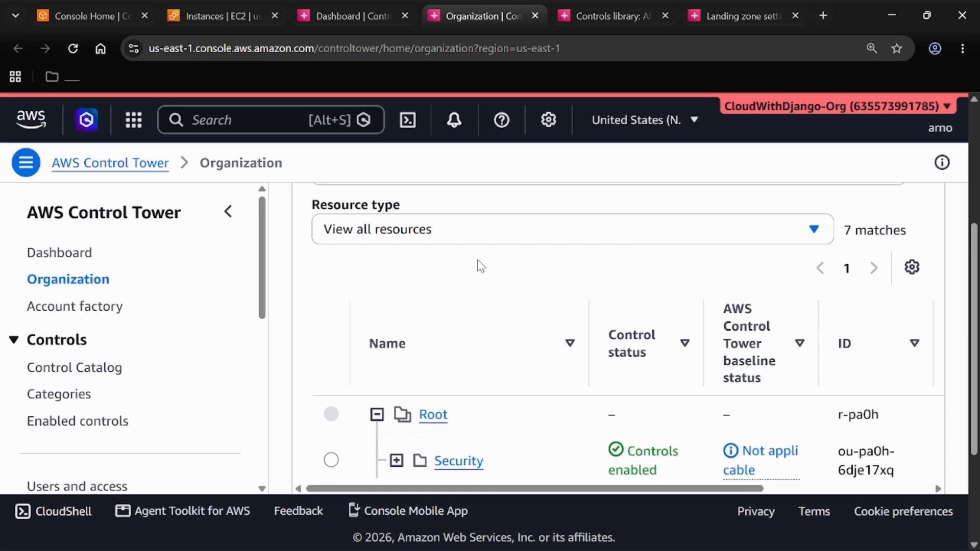The height and width of the screenshot is (551, 980).
Task: Toggle the blue hamburger navigation menu
Action: 26,163
